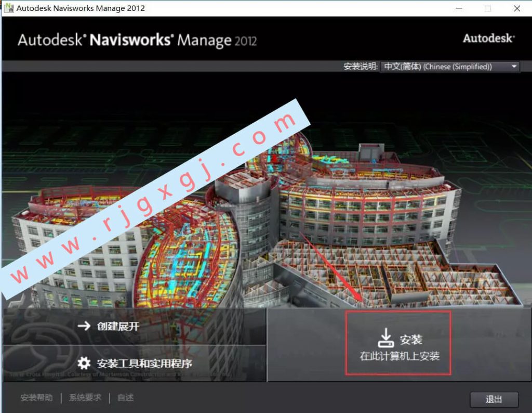Screen dimensions: 532x413
Task: Click the Navisworks app icon in title bar
Action: [9, 8]
